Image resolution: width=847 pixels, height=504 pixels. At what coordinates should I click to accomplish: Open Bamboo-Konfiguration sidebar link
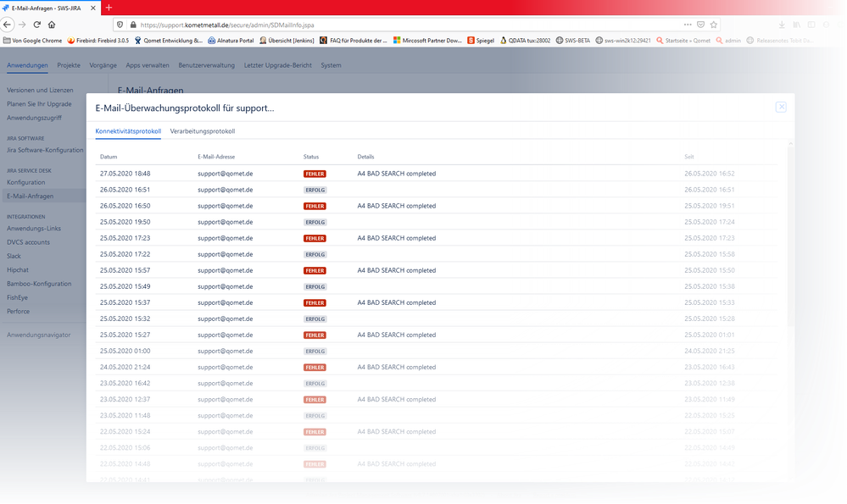tap(39, 284)
